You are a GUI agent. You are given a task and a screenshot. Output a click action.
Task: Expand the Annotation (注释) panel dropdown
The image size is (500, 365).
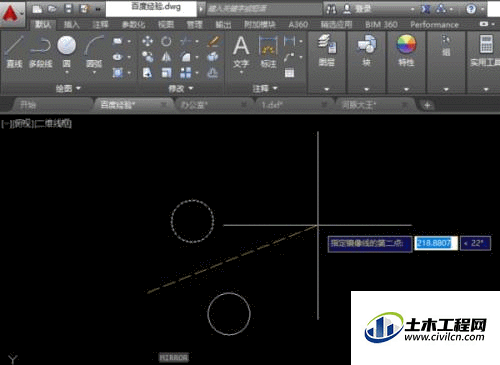click(265, 88)
